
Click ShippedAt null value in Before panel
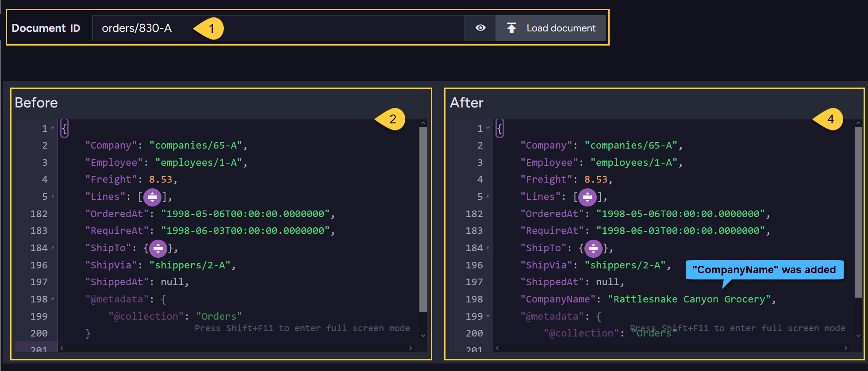[x=172, y=282]
